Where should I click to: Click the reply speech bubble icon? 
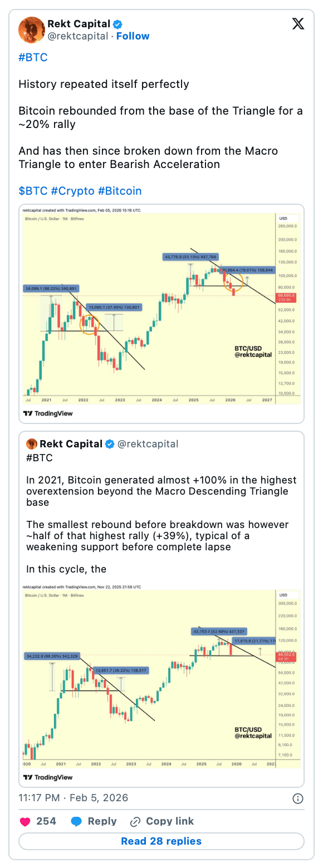pos(77,821)
